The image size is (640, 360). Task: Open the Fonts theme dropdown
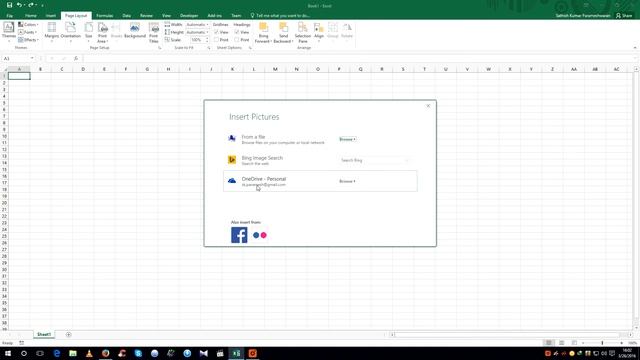click(27, 32)
